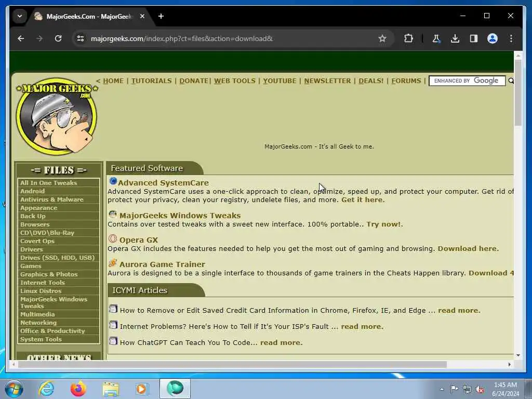Open the profile avatar menu
The image size is (532, 399).
coord(493,38)
